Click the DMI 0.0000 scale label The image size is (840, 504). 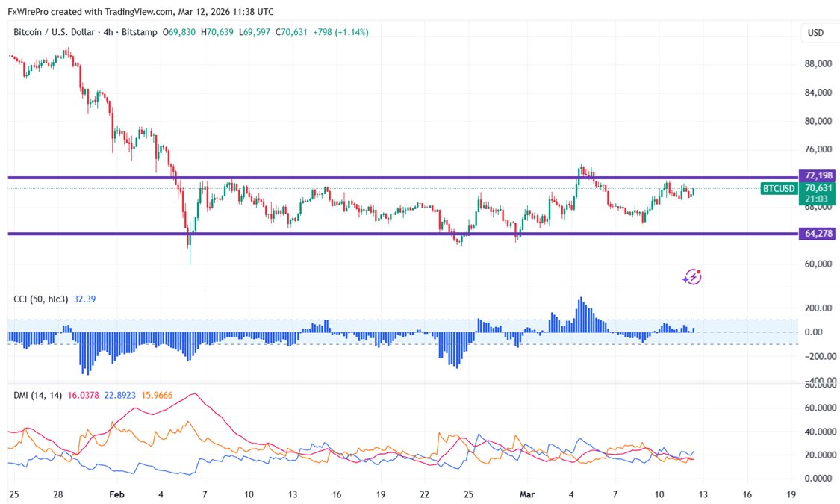tap(818, 479)
